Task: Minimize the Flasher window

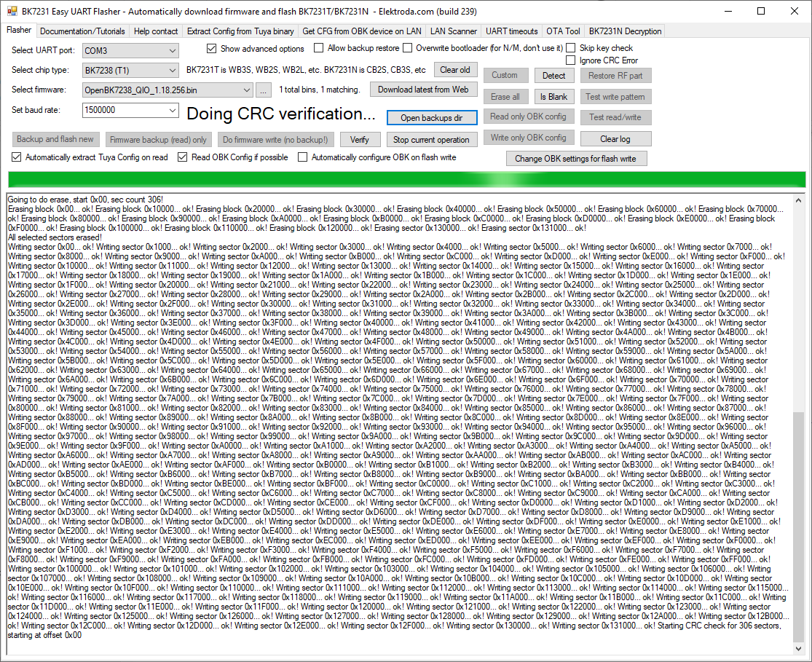Action: tap(729, 12)
